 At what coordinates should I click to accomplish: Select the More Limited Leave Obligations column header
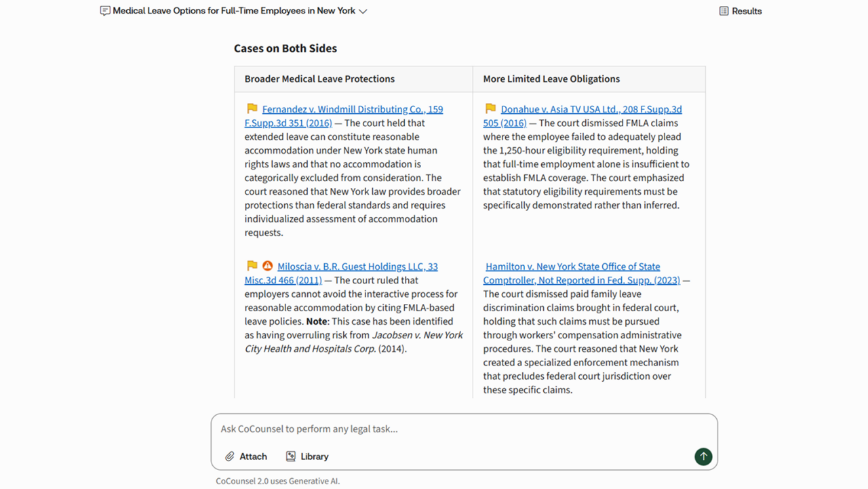tap(551, 79)
